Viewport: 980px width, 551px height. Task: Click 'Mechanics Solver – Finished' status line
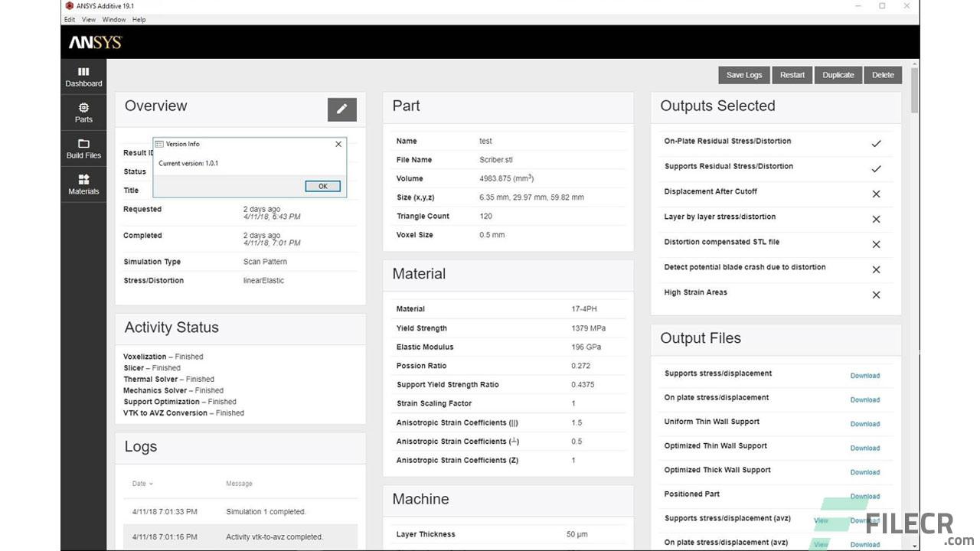point(173,390)
